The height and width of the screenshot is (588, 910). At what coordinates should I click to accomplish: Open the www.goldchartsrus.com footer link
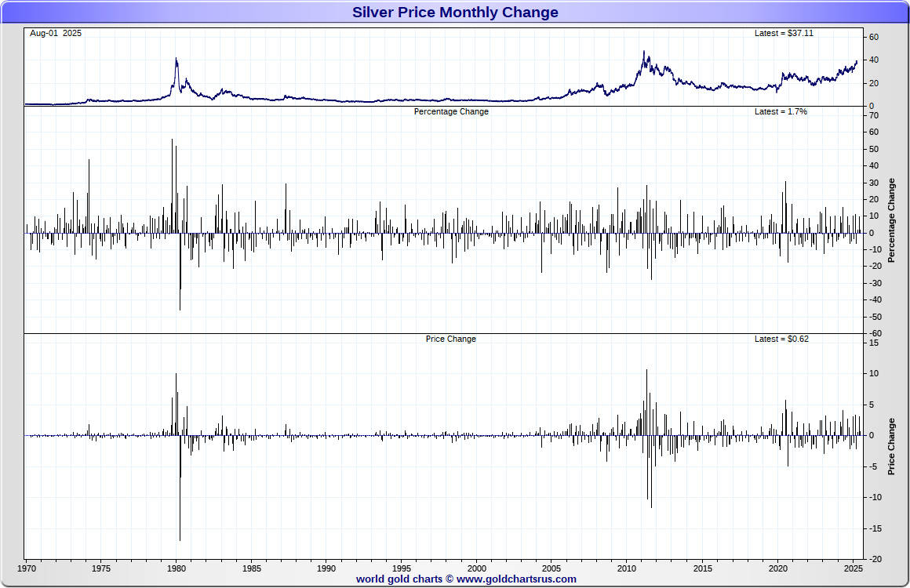click(x=516, y=579)
